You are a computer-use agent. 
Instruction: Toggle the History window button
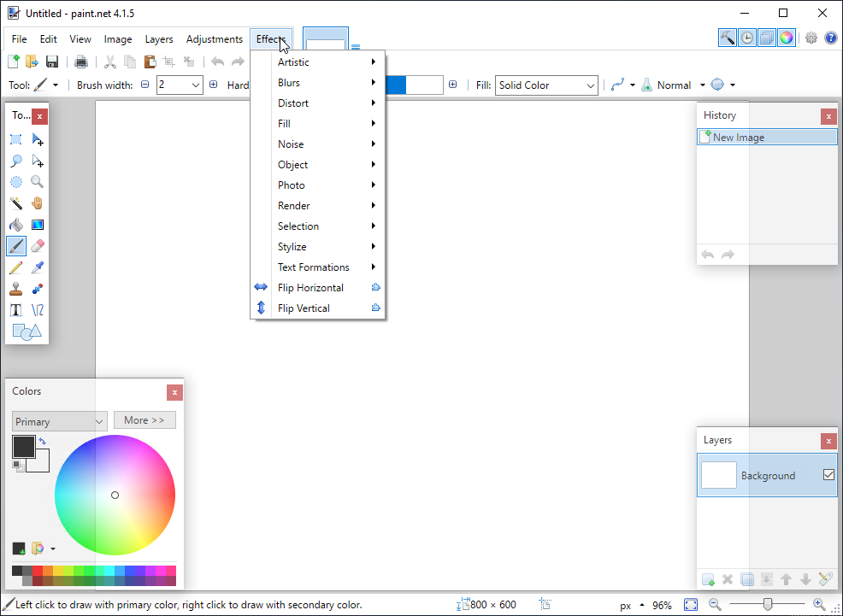[x=747, y=38]
